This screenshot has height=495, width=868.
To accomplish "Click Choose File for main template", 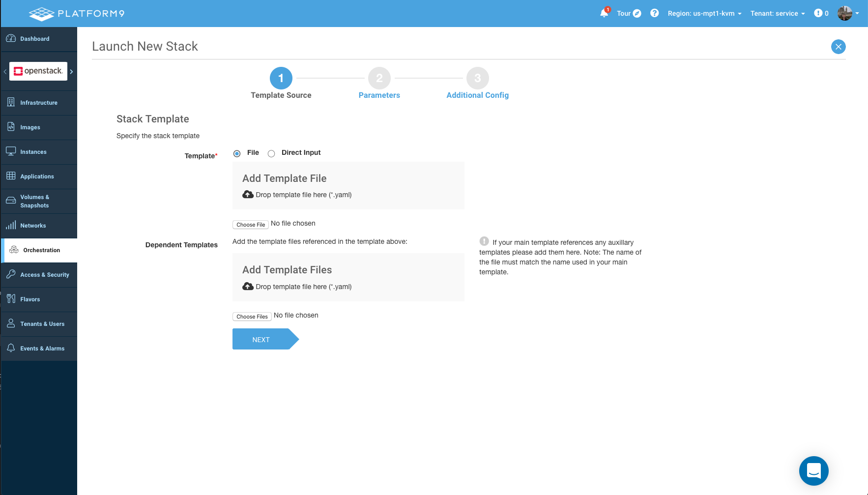I will tap(251, 225).
